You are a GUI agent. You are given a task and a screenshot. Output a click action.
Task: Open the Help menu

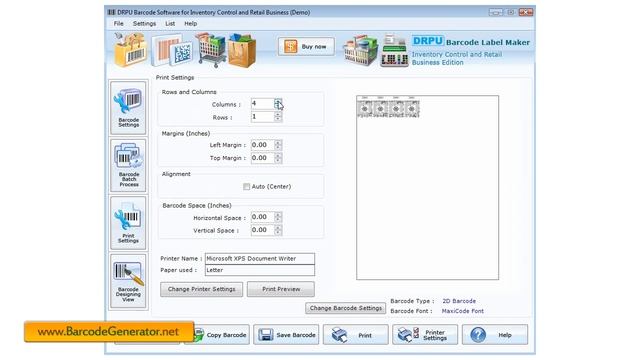pyautogui.click(x=190, y=24)
